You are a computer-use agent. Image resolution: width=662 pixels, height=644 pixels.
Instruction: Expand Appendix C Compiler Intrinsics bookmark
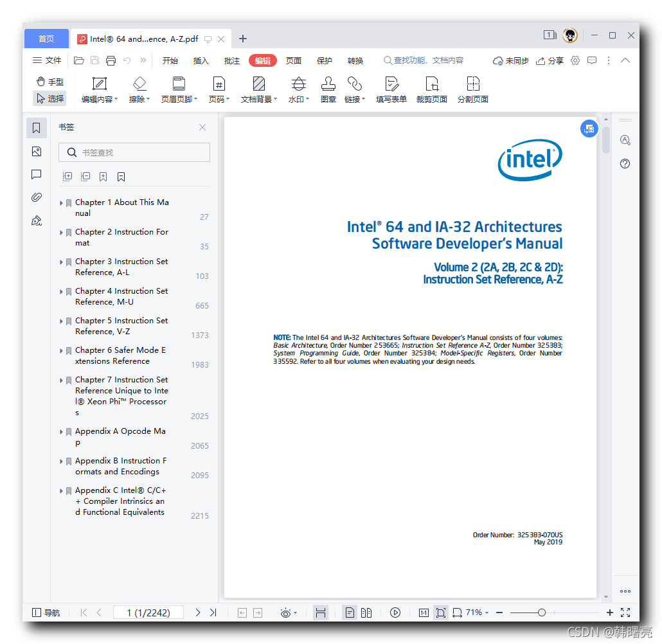(61, 491)
